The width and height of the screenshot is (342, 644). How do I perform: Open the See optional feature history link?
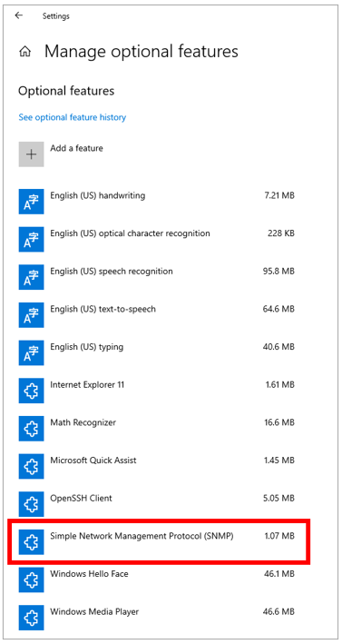73,117
